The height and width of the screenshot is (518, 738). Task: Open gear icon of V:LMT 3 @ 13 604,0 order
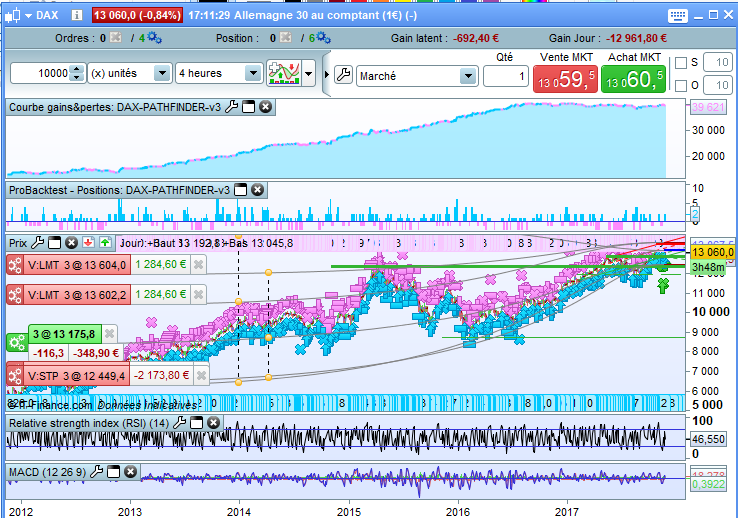[15, 265]
